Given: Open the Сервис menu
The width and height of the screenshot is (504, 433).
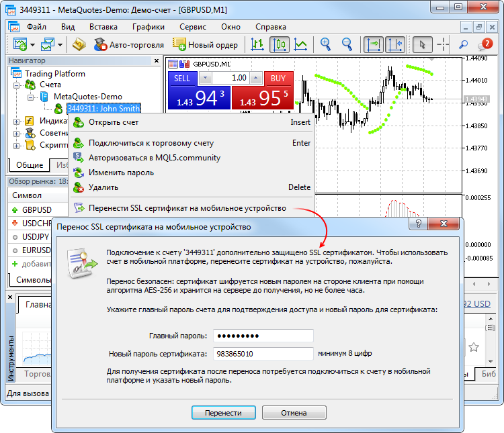Looking at the screenshot, I should point(193,27).
